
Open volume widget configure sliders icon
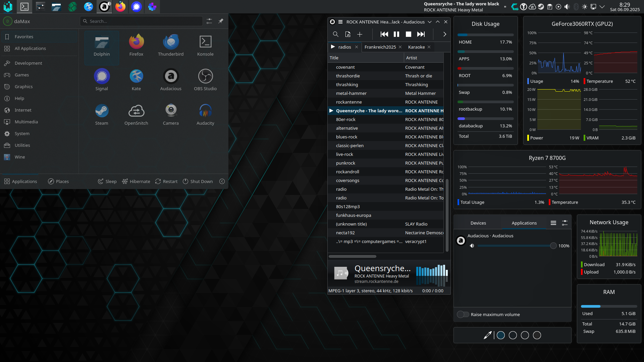(x=565, y=223)
